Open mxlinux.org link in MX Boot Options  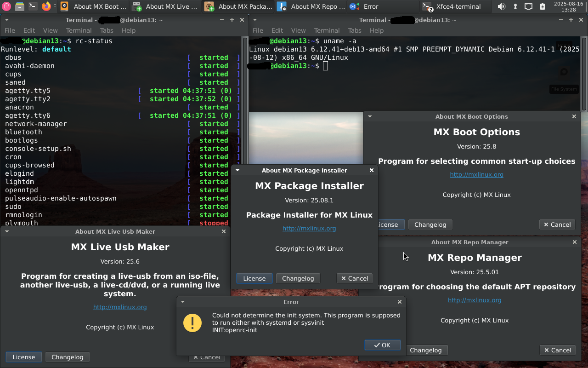point(476,175)
